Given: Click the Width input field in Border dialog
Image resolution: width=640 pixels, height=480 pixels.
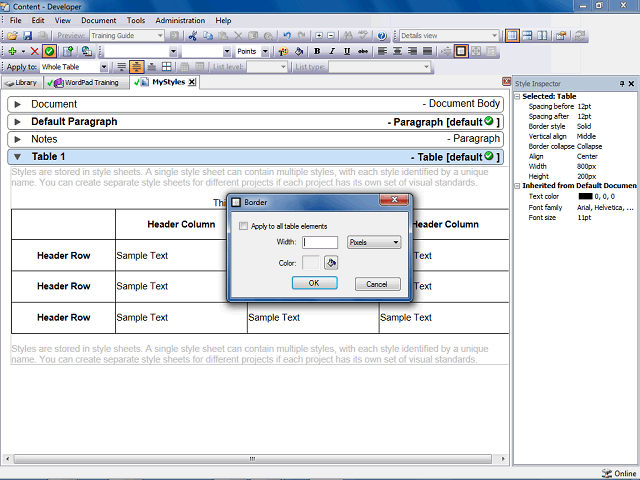Looking at the screenshot, I should coord(320,242).
